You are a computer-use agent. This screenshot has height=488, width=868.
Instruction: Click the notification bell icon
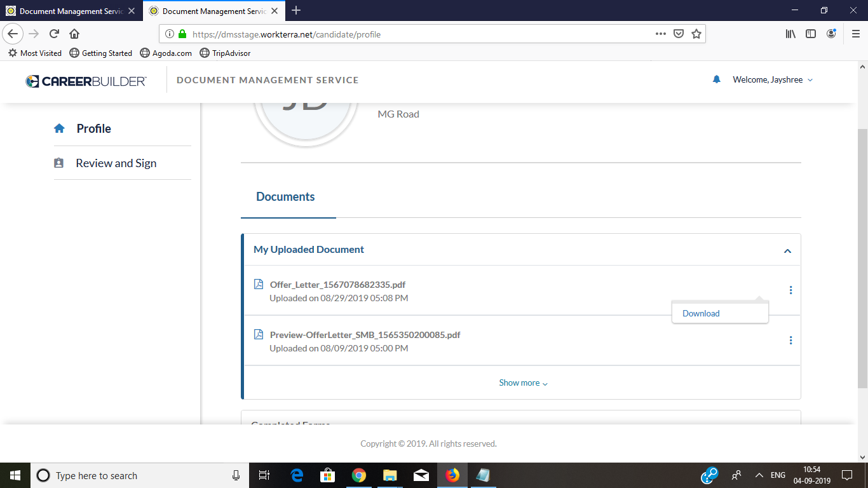click(x=717, y=79)
